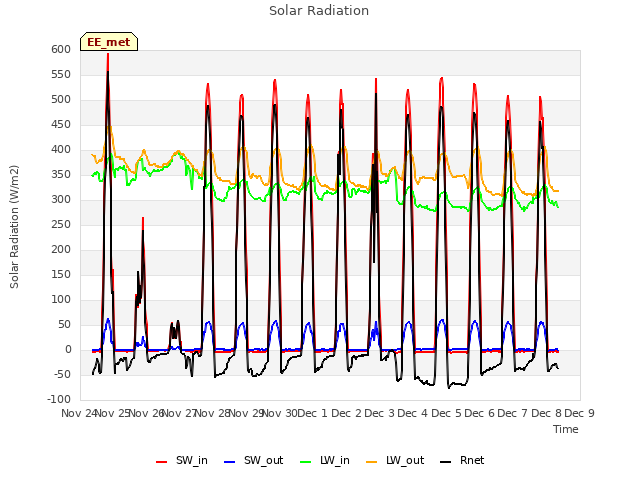Click the Dec 1 x-axis date label
Screen dimensions: 640x480
coord(312,413)
